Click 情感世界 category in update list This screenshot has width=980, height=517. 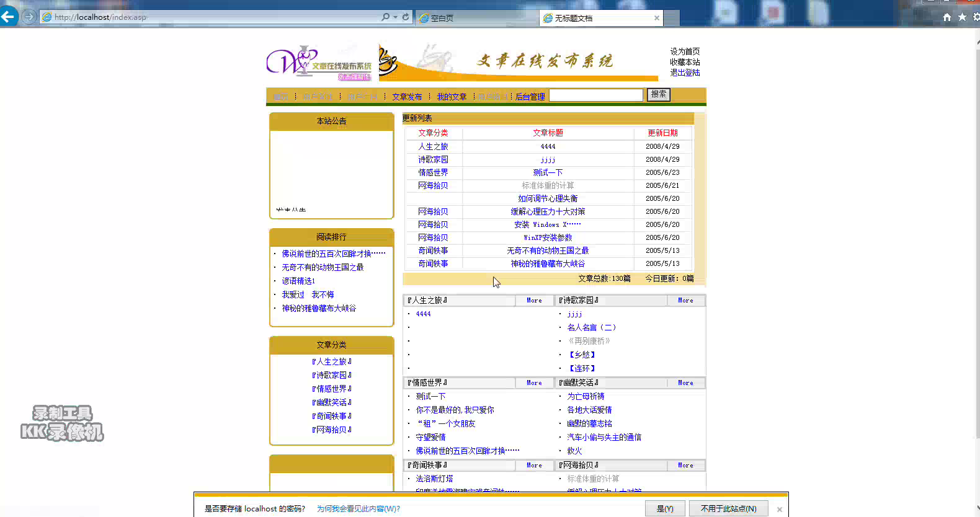(433, 173)
